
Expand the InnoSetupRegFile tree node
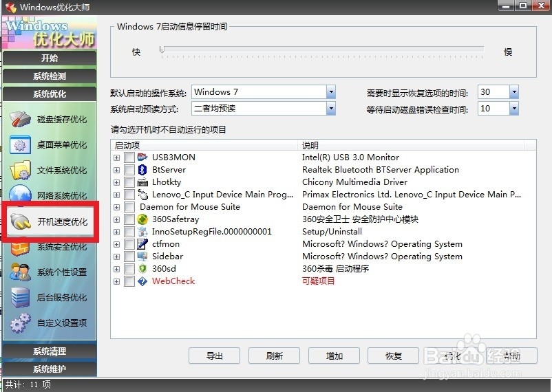[116, 232]
